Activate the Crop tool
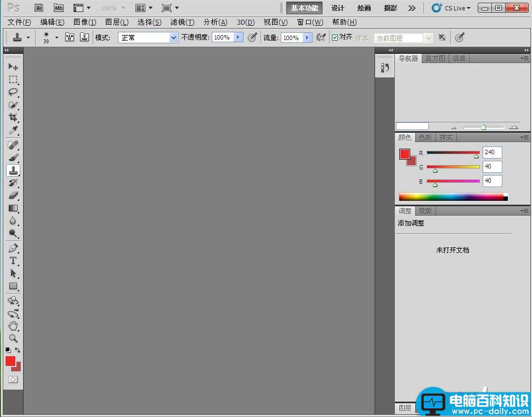 [x=13, y=117]
